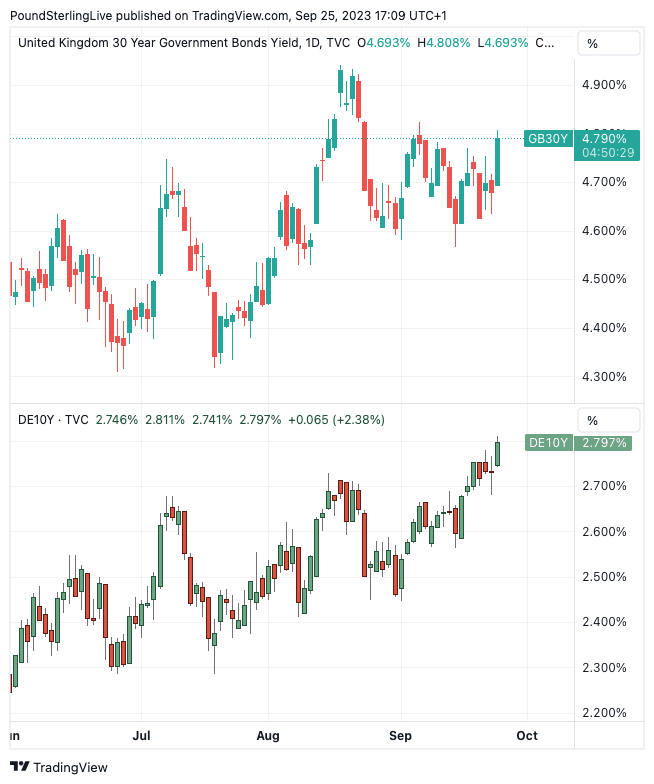Viewport: 654px width, 784px height.
Task: Click the 2.500% level on the DE10Y axis
Action: [x=604, y=577]
